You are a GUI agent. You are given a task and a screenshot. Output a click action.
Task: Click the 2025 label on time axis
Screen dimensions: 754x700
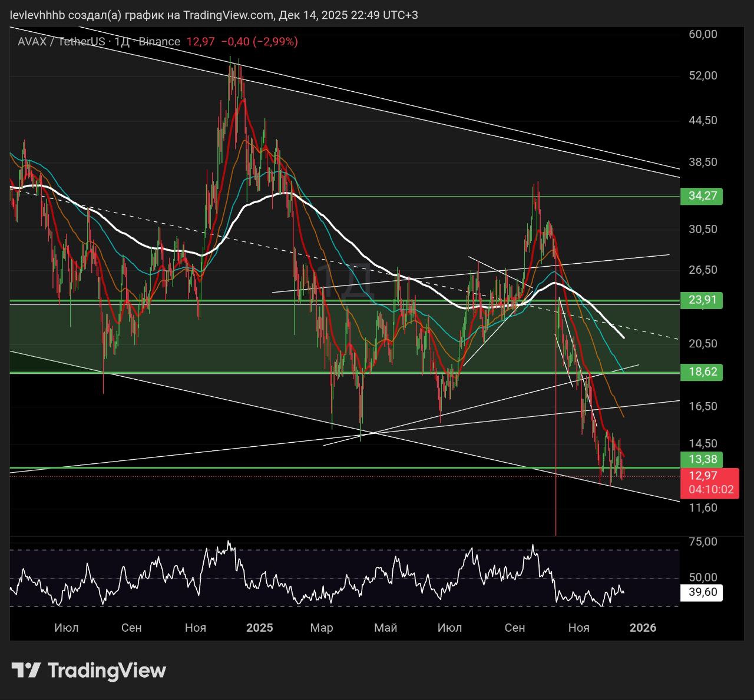click(x=259, y=628)
